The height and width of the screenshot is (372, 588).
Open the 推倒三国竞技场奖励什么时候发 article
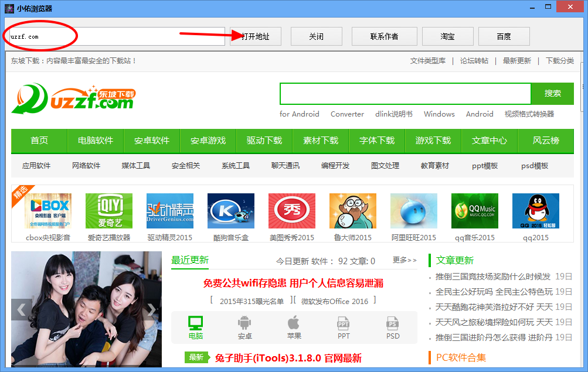pyautogui.click(x=493, y=277)
